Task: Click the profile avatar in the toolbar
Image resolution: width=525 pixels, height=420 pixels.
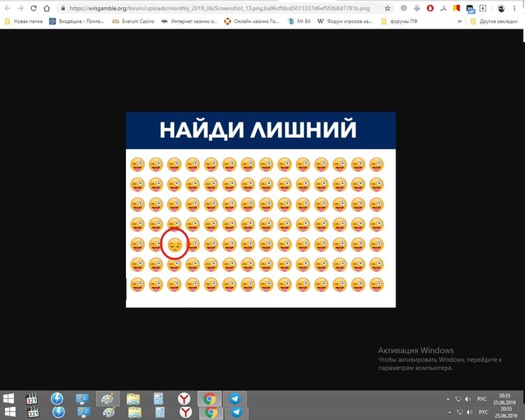Action: click(x=501, y=8)
